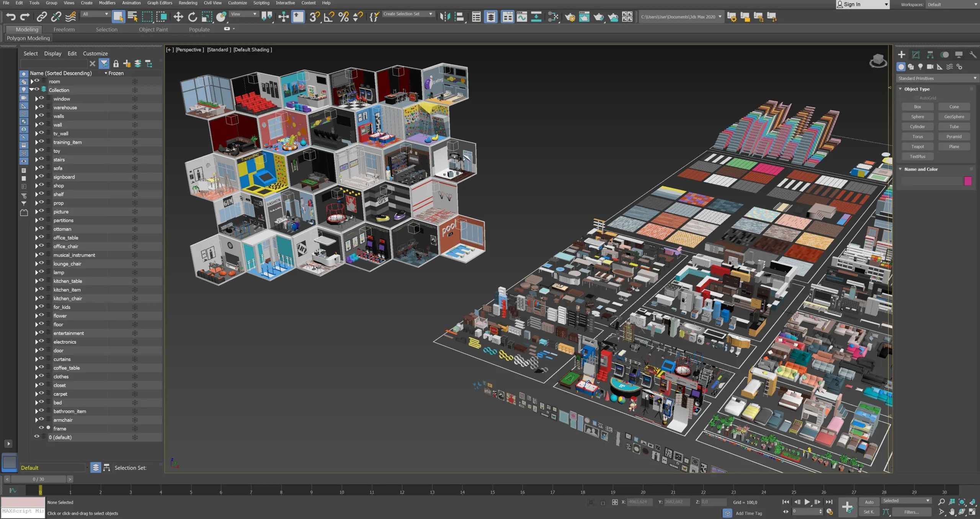Toggle visibility of armchair layer
980x519 pixels.
point(41,420)
